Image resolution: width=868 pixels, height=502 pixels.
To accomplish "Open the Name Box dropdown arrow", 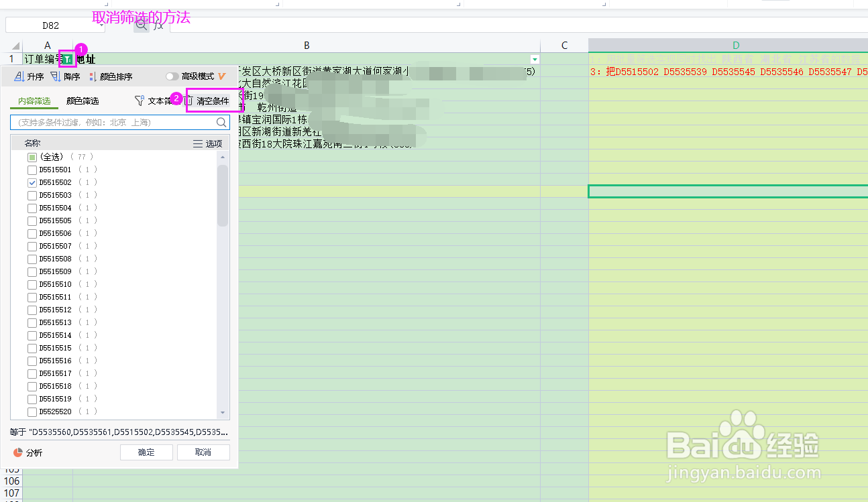I will click(101, 25).
